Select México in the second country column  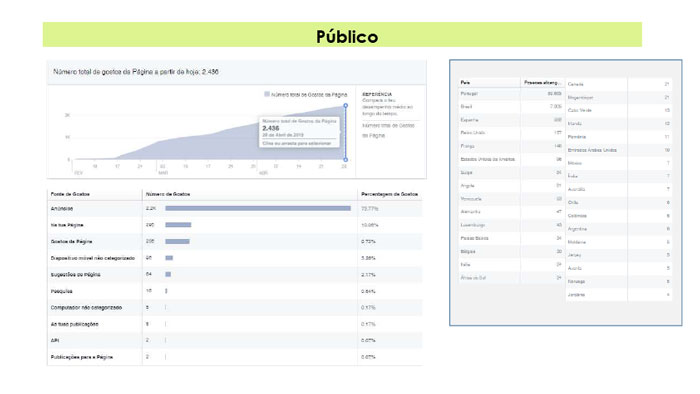coord(575,163)
